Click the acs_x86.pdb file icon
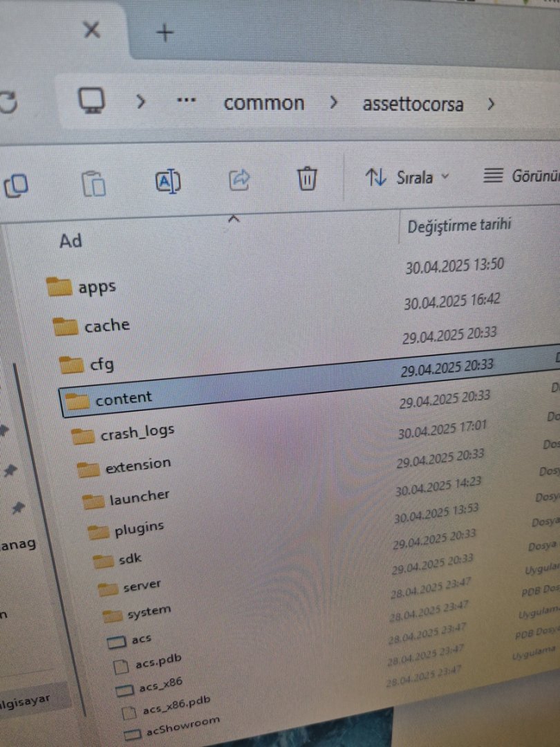This screenshot has height=747, width=560. (x=129, y=713)
